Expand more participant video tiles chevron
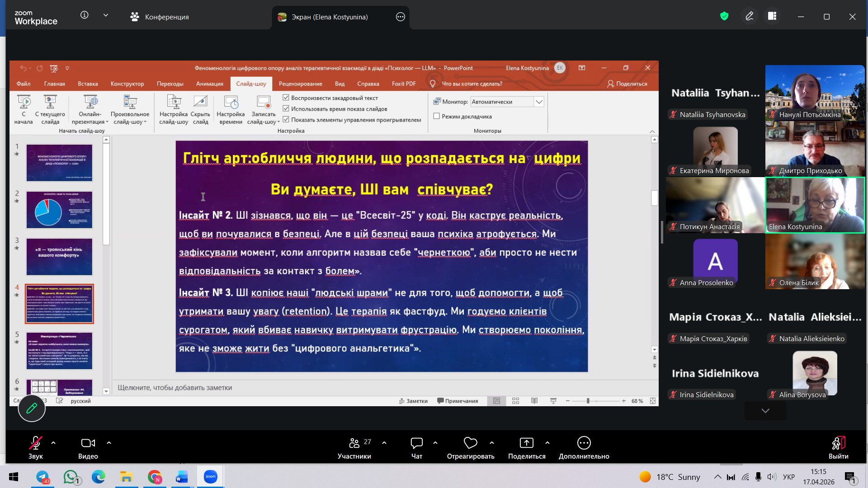The width and height of the screenshot is (868, 488). [x=765, y=411]
